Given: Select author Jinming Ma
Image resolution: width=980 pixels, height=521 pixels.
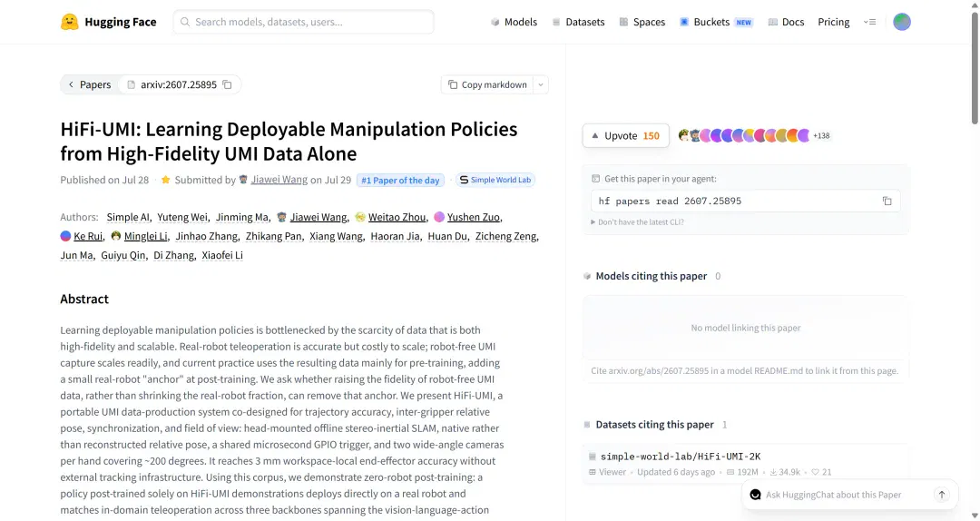Looking at the screenshot, I should [x=242, y=217].
